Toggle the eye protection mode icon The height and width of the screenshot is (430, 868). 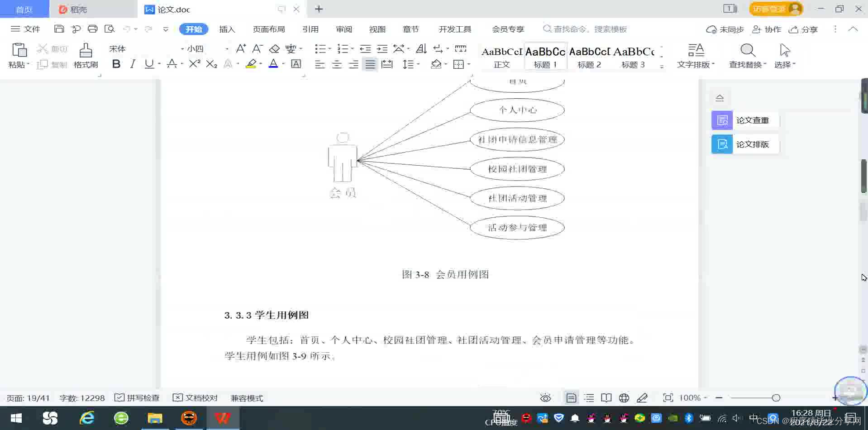tap(545, 398)
